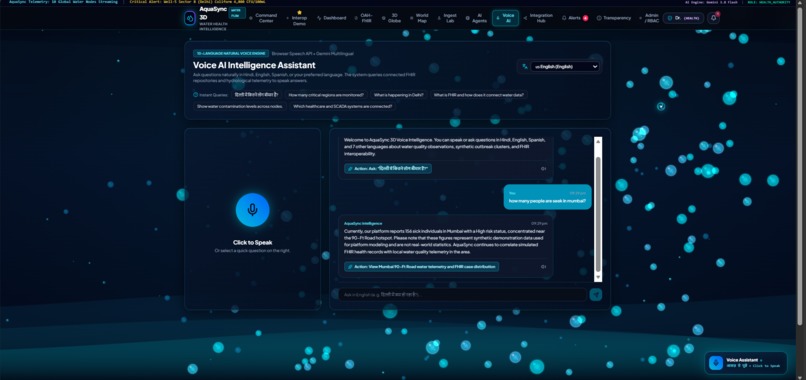
Task: Open the Interop Demo tab
Action: tap(297, 18)
